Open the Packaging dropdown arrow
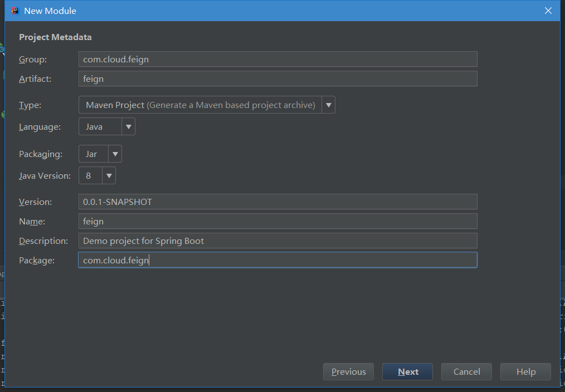This screenshot has height=392, width=565. [x=115, y=154]
